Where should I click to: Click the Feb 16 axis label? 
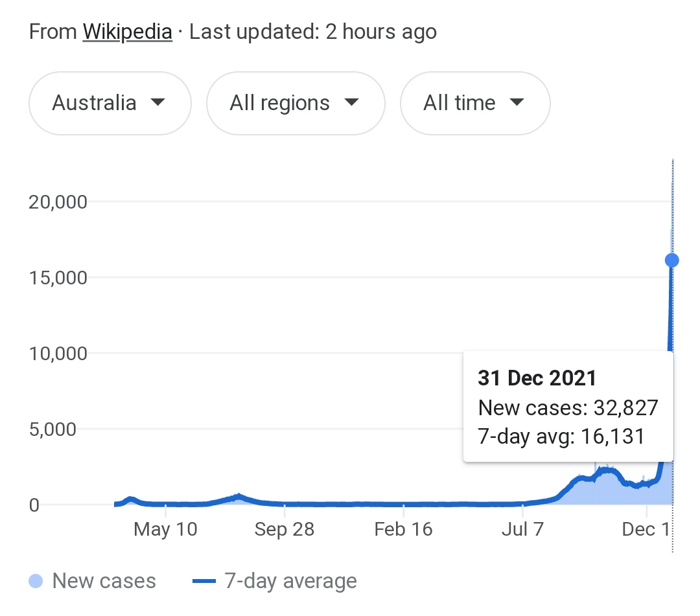click(x=403, y=529)
